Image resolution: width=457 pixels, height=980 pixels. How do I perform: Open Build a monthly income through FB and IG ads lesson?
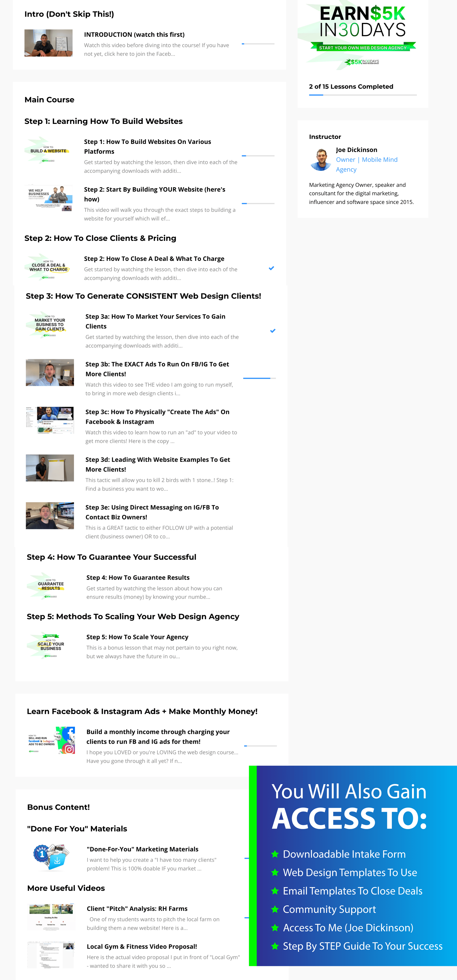tap(158, 736)
